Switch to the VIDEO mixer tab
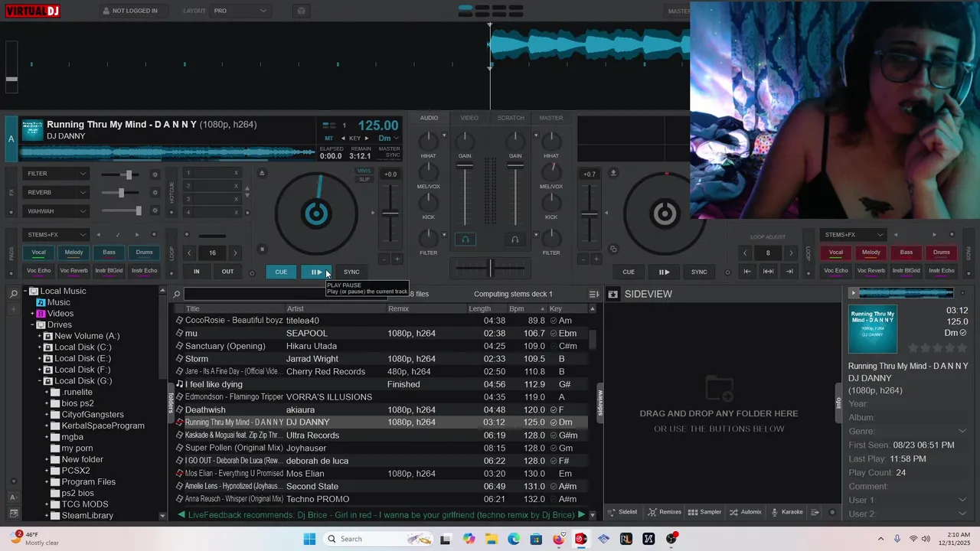The width and height of the screenshot is (980, 551). click(469, 118)
